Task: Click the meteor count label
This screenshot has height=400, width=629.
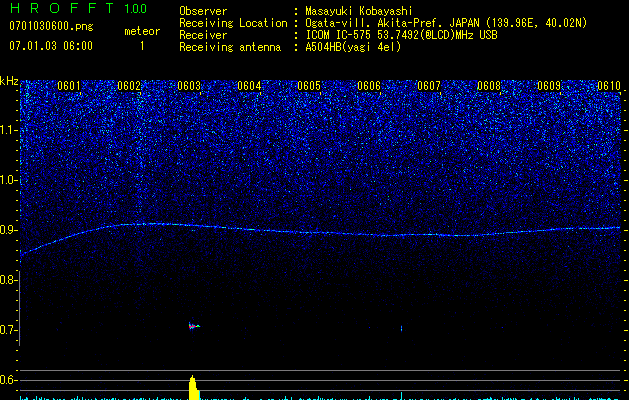Action: pos(142,31)
